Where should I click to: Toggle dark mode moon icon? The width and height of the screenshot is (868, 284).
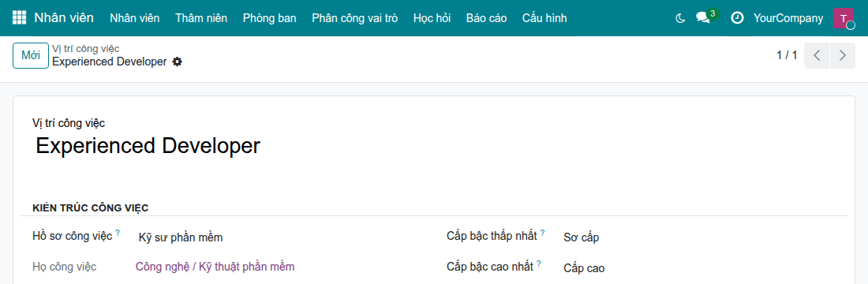point(681,18)
